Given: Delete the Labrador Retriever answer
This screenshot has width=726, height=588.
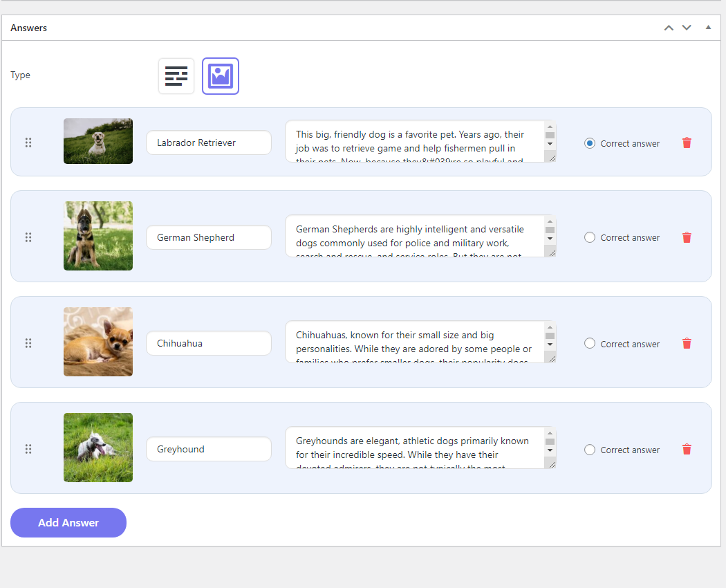Looking at the screenshot, I should [x=687, y=143].
